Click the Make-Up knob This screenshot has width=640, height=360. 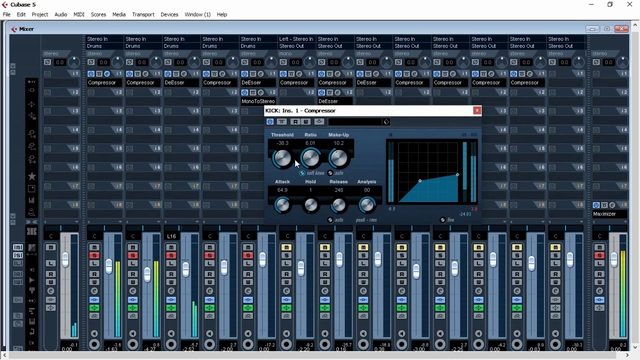(x=338, y=158)
